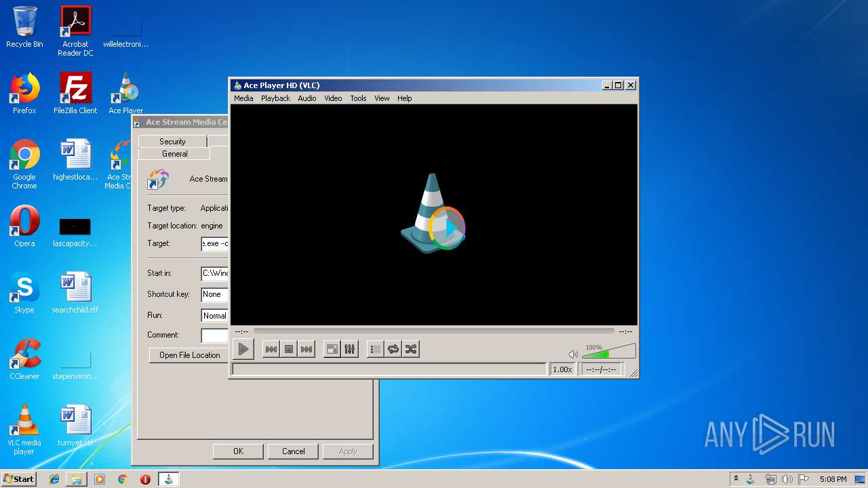Select the searchchild.rtf document icon
The width and height of the screenshot is (868, 488).
(75, 293)
